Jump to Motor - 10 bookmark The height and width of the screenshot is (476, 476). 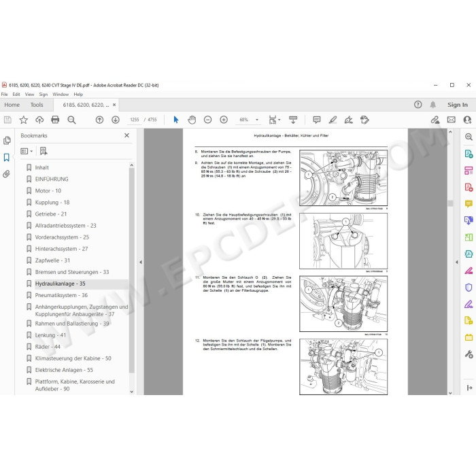pyautogui.click(x=48, y=190)
